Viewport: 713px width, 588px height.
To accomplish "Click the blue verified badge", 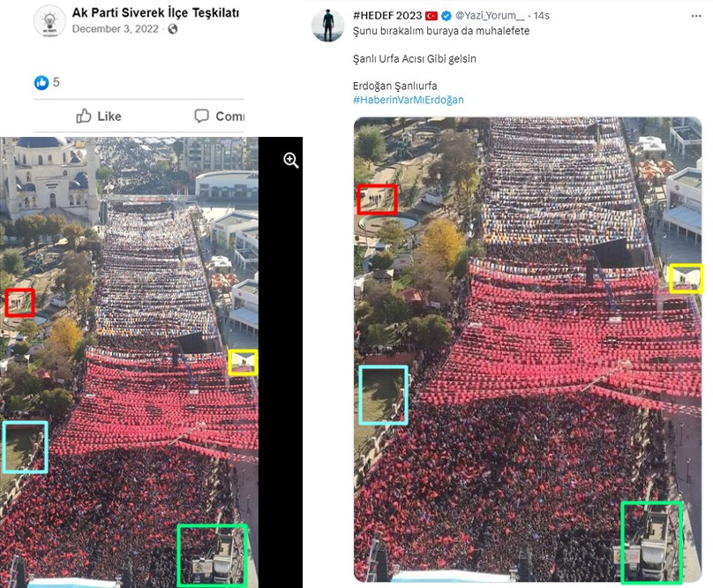I will click(x=447, y=16).
